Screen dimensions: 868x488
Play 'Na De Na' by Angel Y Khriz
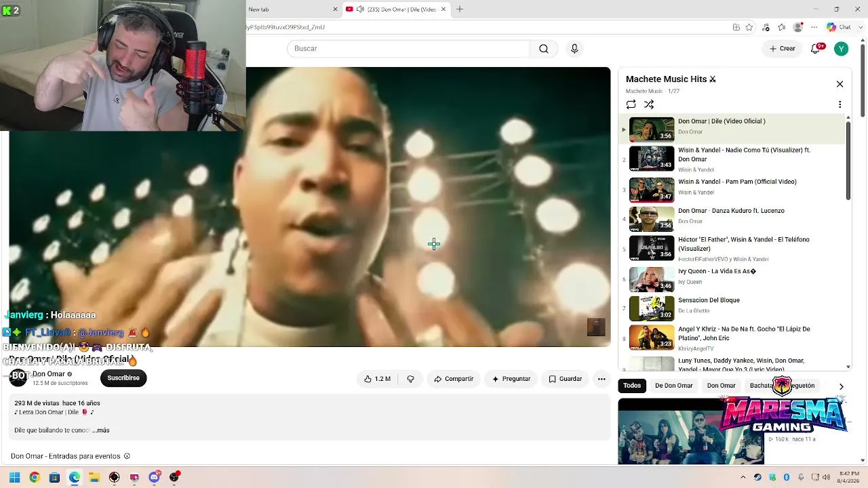pyautogui.click(x=734, y=337)
